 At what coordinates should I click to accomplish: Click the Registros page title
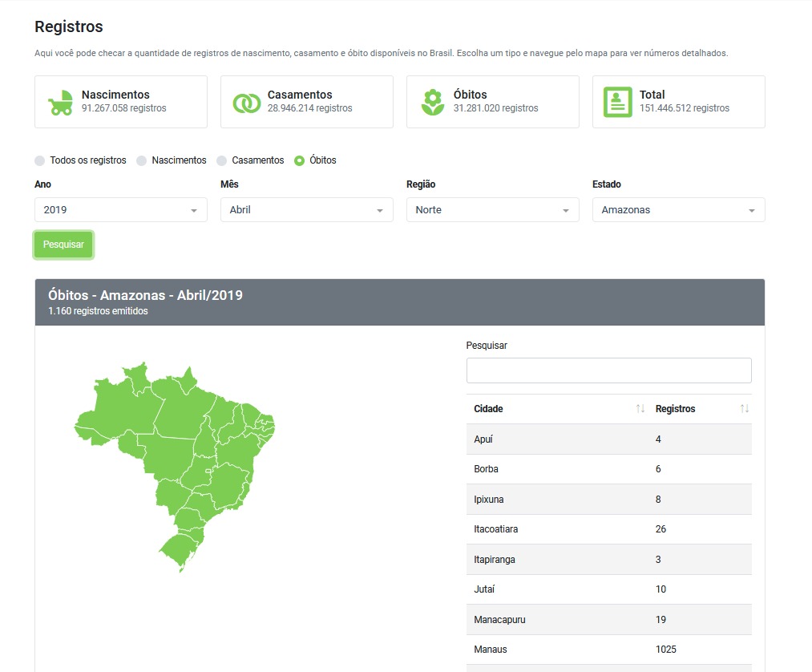click(69, 27)
